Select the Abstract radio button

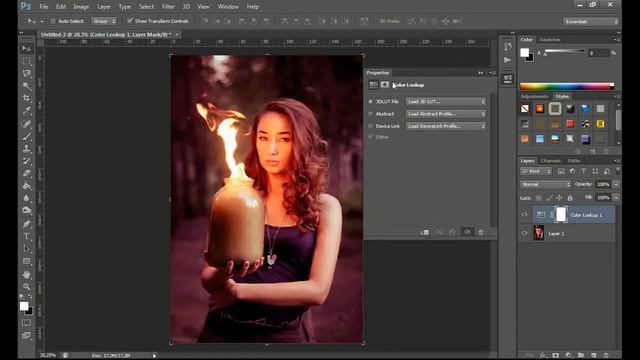(x=371, y=114)
